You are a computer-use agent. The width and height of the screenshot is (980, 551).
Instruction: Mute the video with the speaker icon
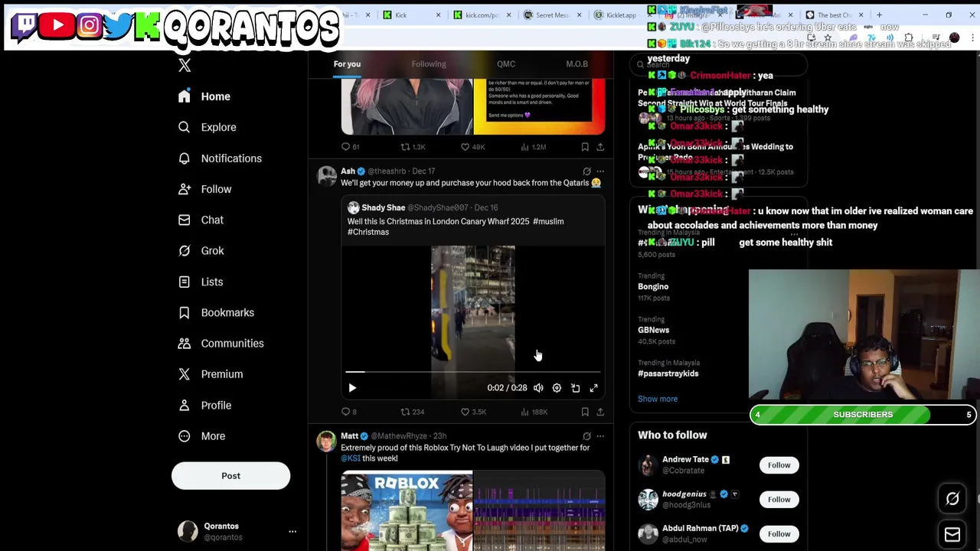(x=538, y=388)
